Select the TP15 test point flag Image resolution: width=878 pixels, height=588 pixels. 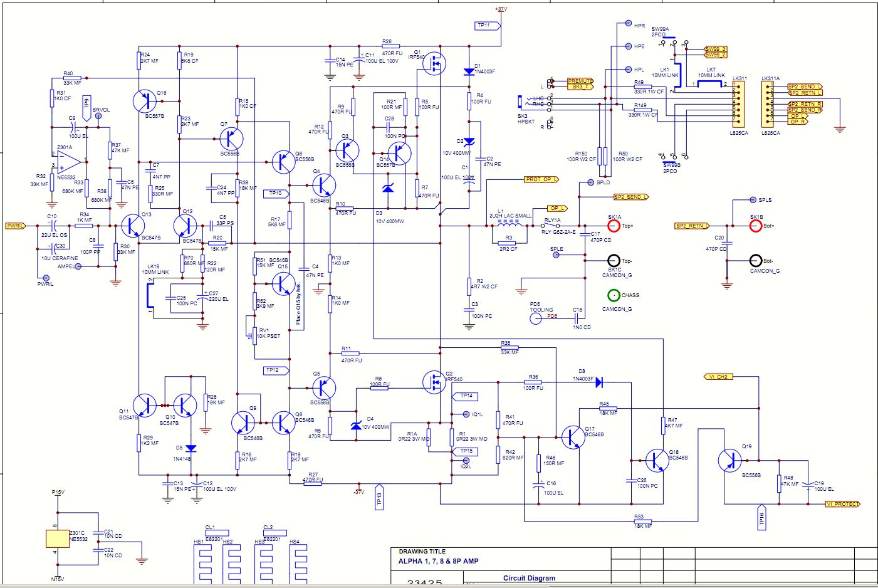click(465, 451)
